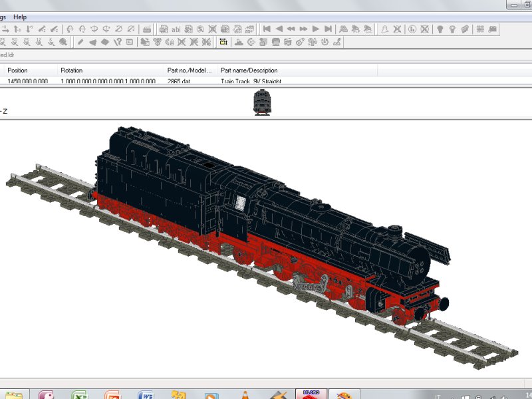Click the Last Step navigation arrow
The height and width of the screenshot is (399, 532).
pos(327,28)
